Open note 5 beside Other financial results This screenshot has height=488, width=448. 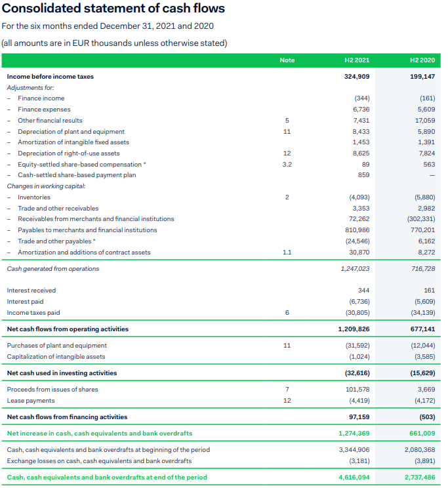[x=287, y=121]
